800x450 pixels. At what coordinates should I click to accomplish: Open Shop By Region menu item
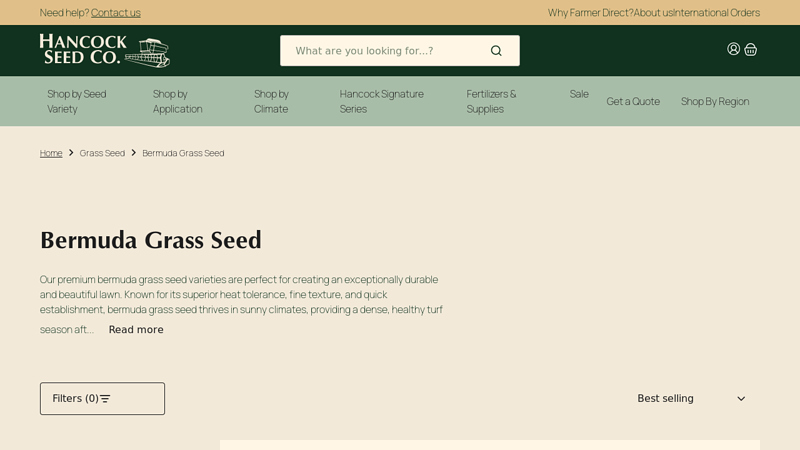tap(715, 101)
